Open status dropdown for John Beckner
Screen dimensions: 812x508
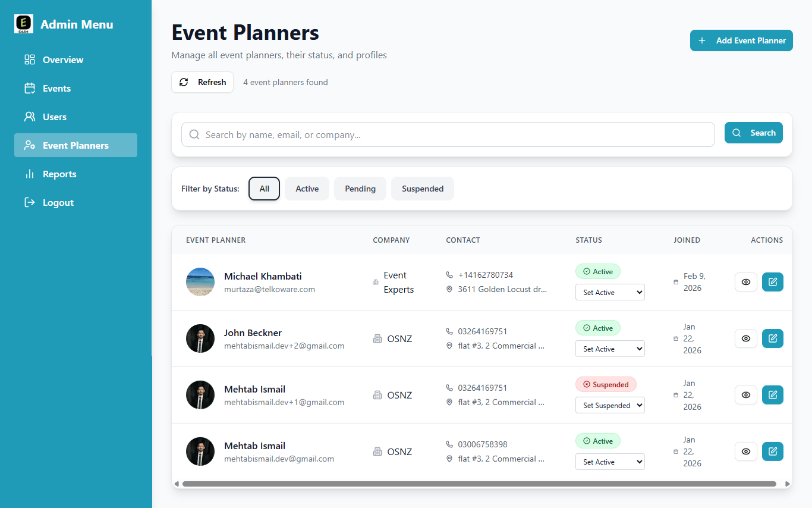pos(610,349)
